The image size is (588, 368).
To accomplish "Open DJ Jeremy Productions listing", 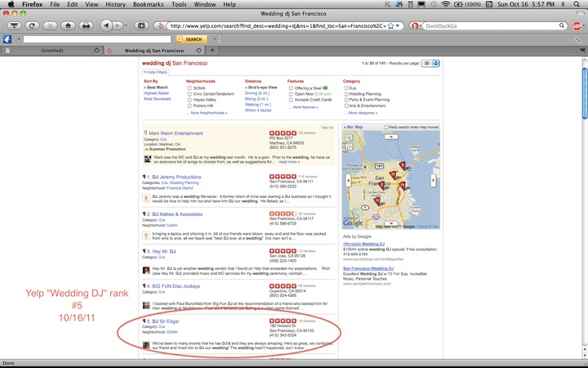I will point(176,177).
